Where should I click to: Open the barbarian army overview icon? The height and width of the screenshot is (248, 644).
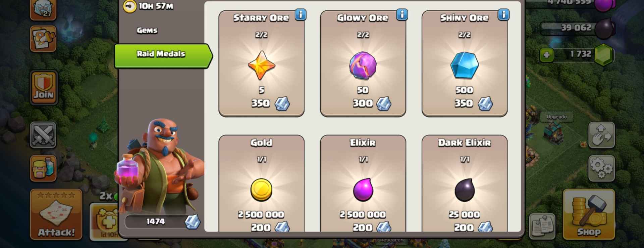[43, 168]
